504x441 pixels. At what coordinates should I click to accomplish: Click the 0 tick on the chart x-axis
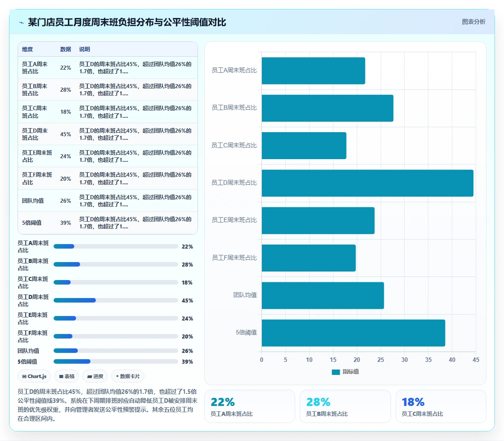point(261,360)
